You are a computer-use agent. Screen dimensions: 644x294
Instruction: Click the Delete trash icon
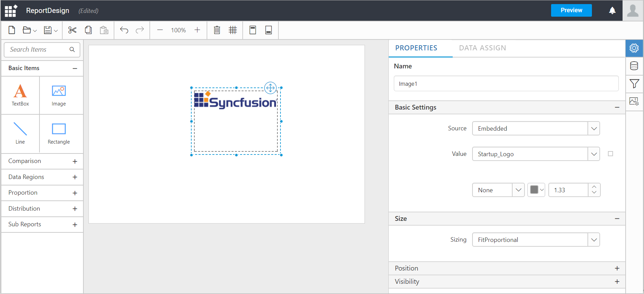coord(217,30)
